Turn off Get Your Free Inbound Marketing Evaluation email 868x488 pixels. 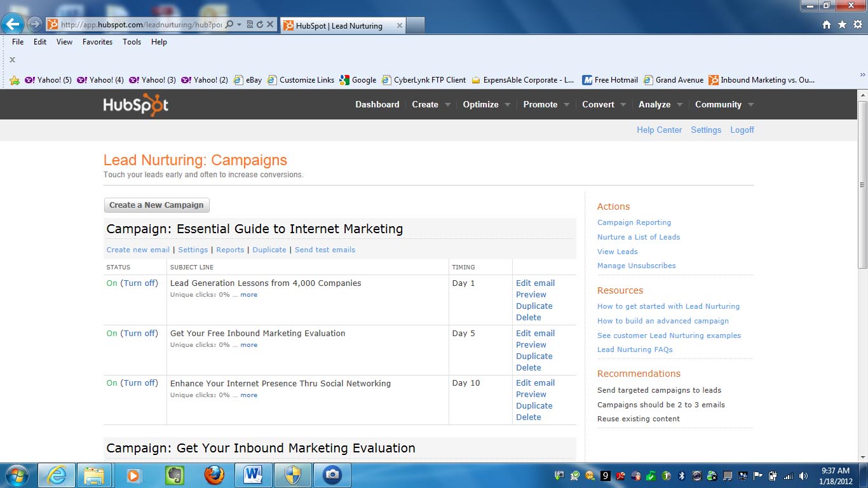(139, 334)
